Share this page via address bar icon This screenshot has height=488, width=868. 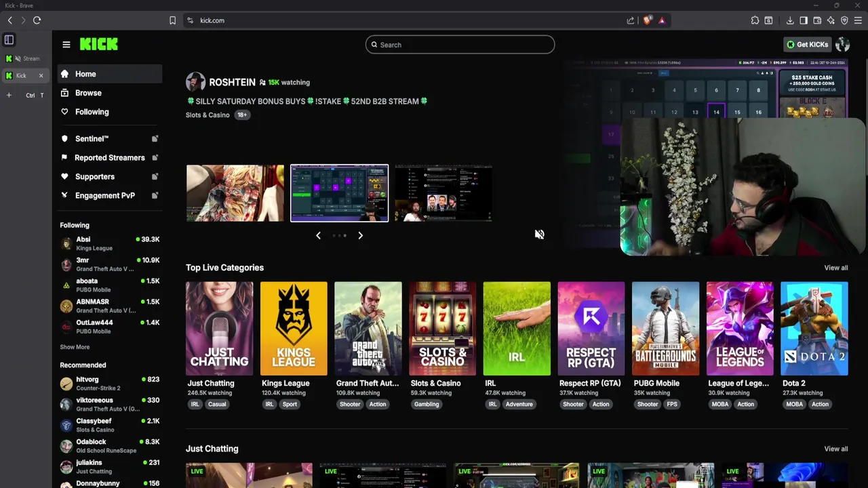[631, 20]
